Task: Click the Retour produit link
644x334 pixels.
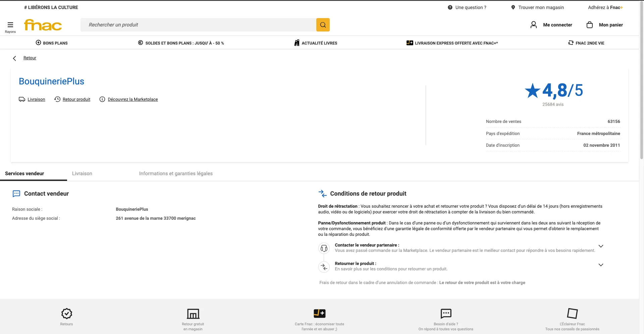Action: click(76, 99)
